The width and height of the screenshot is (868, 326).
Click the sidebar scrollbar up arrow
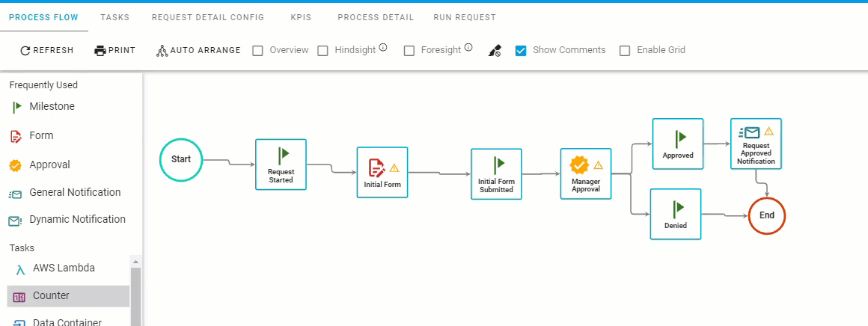135,261
